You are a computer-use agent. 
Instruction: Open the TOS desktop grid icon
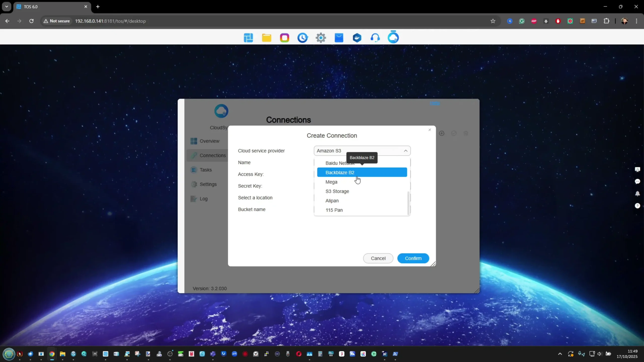click(x=248, y=38)
